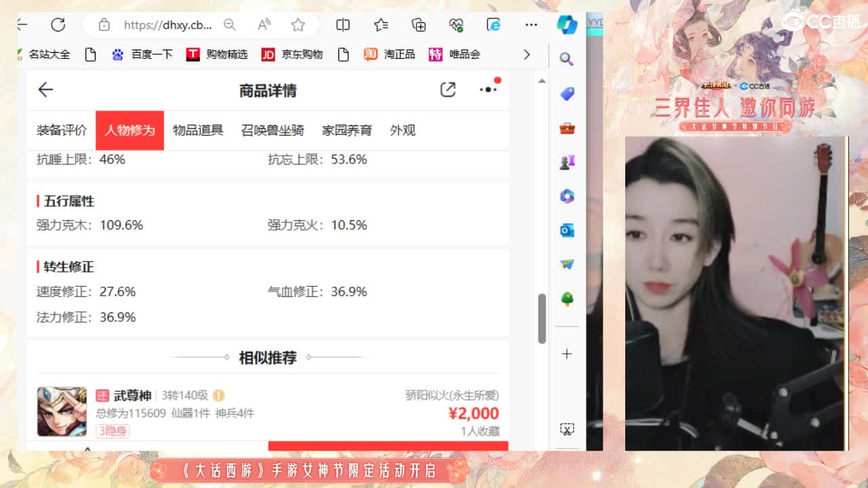The image size is (868, 488).
Task: Click the 武尊神 character avatar thumbnail
Action: [61, 411]
